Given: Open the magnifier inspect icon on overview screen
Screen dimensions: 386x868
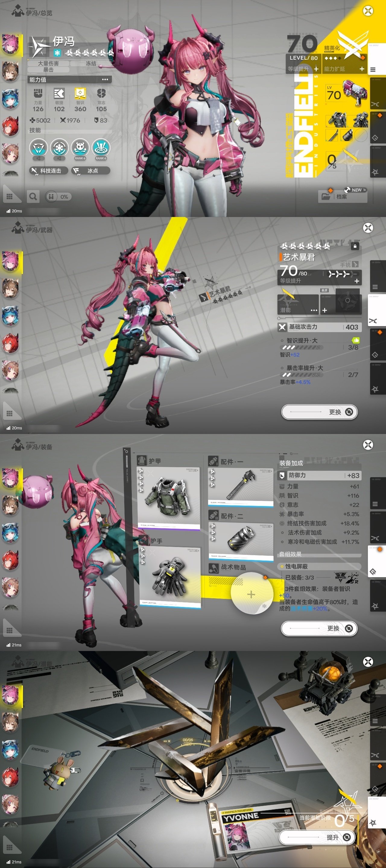Looking at the screenshot, I should (x=33, y=197).
